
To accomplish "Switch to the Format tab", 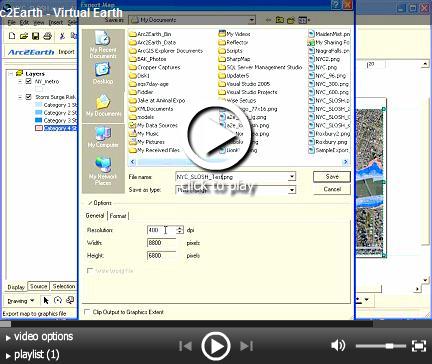I will click(118, 216).
